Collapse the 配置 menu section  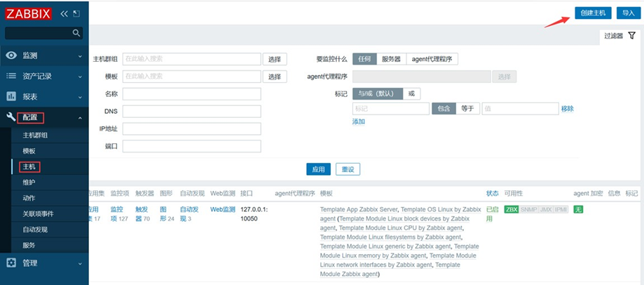tap(80, 118)
